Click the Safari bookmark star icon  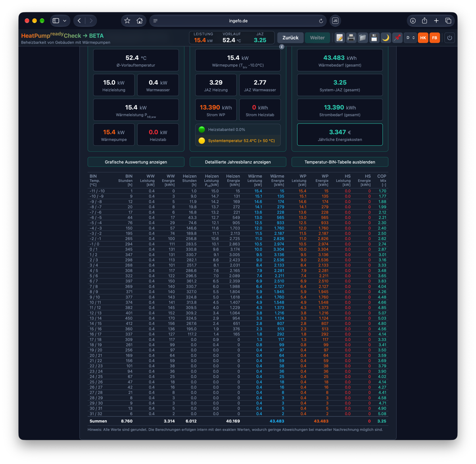[x=127, y=21]
